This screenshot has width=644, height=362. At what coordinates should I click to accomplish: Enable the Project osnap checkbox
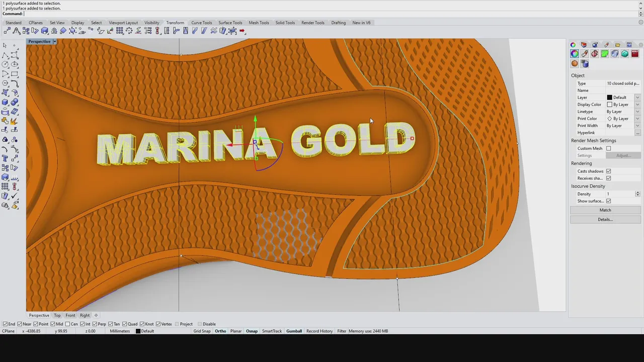pyautogui.click(x=176, y=324)
